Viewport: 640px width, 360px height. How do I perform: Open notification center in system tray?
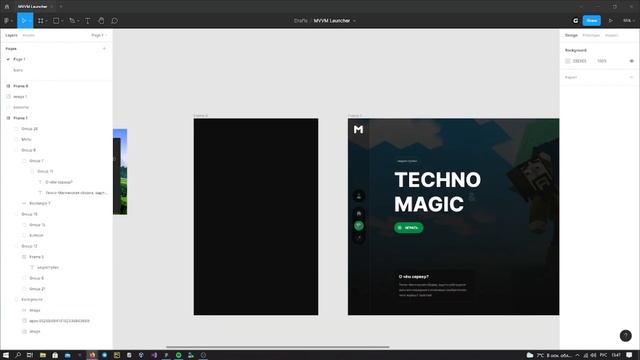629,355
